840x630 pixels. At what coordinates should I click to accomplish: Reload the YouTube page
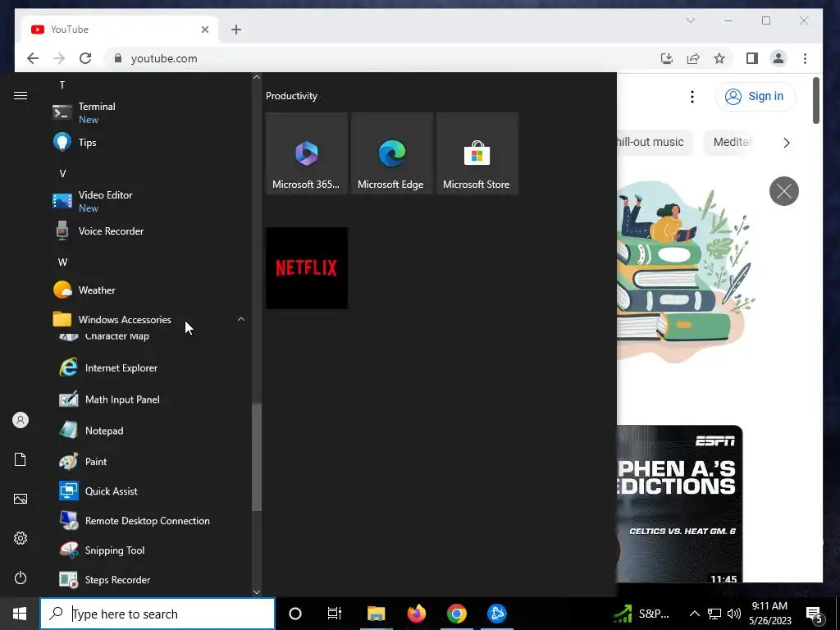click(85, 58)
